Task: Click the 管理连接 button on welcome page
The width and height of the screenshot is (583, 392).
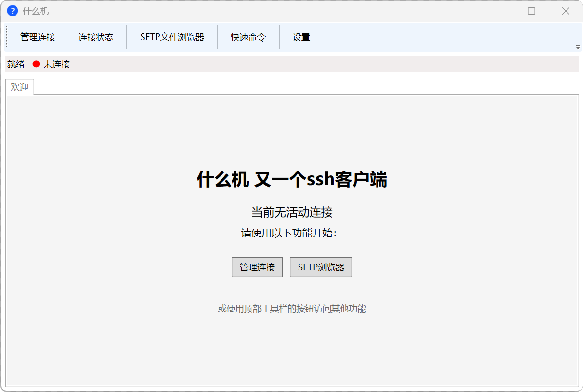Action: (257, 267)
